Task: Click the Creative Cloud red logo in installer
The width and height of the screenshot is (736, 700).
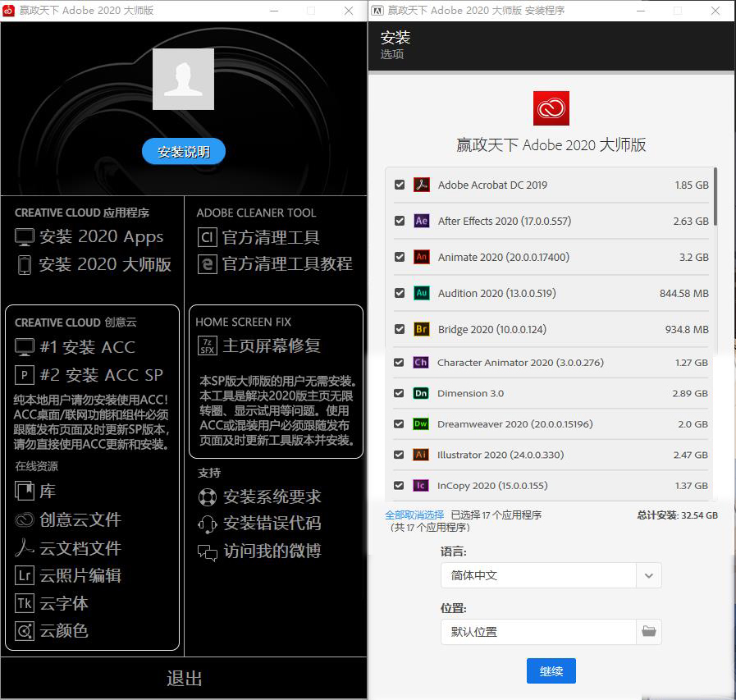Action: pos(551,108)
